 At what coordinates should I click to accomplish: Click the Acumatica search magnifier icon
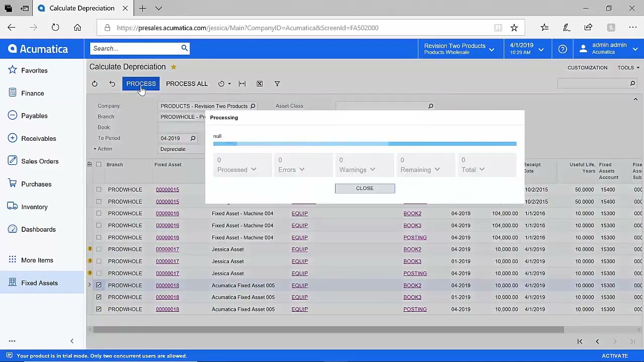click(x=185, y=48)
